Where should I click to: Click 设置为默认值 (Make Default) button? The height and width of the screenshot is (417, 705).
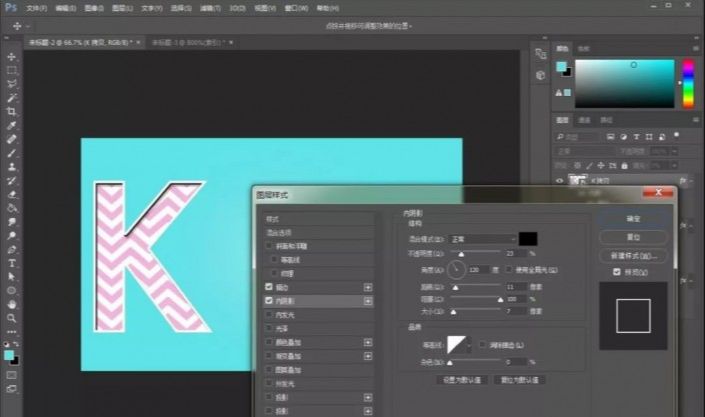[x=462, y=380]
